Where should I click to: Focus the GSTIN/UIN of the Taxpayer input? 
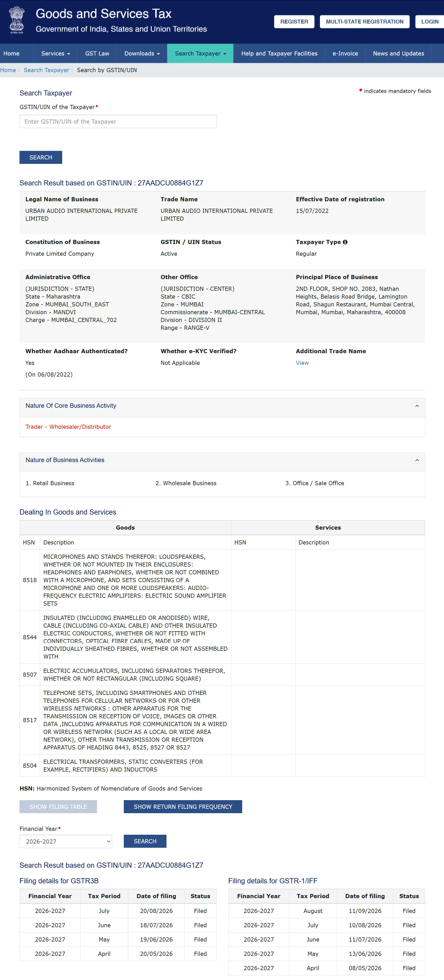[x=118, y=121]
